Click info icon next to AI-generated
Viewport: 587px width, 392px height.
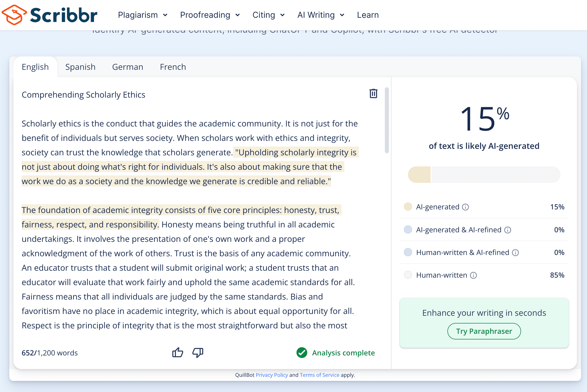(465, 207)
